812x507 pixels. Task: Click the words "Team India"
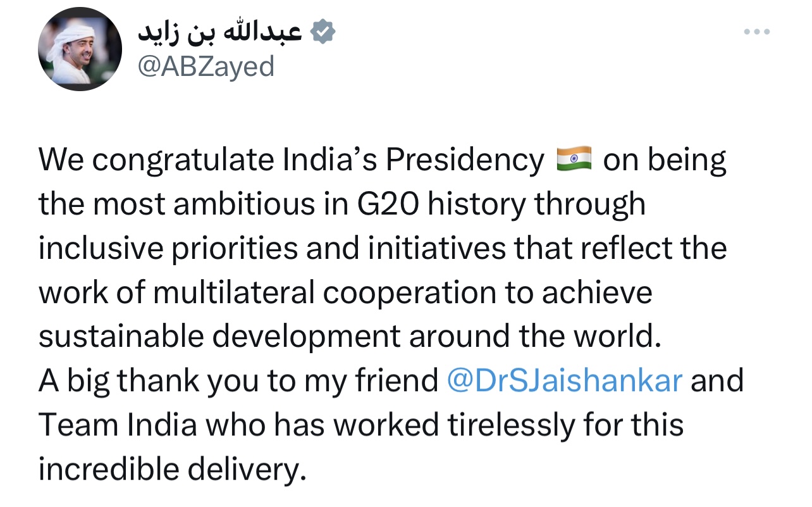118,425
